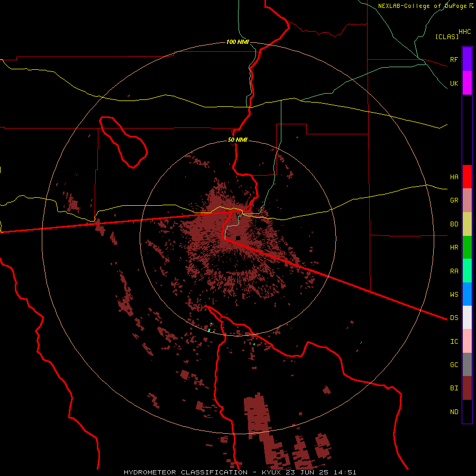Click the GR legend label
The height and width of the screenshot is (476, 476).
pos(454,200)
